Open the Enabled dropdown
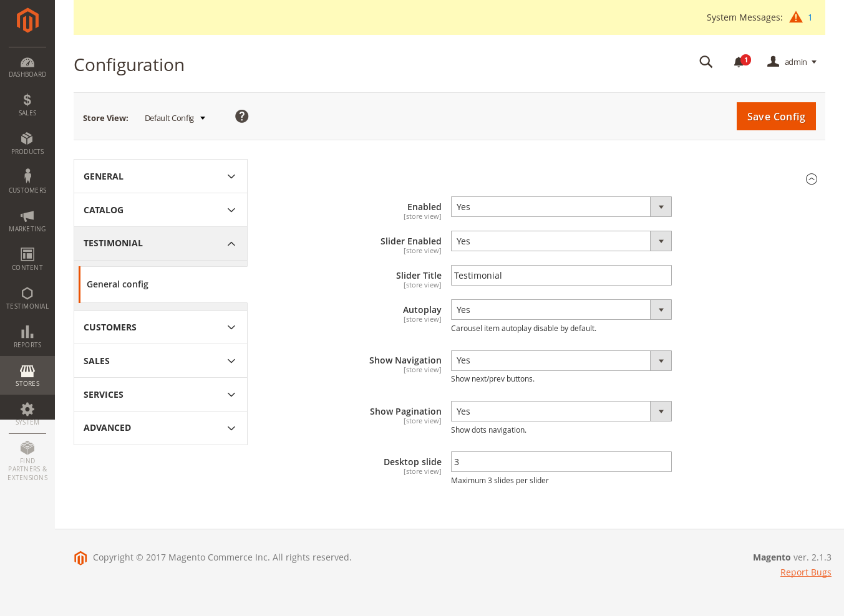844x616 pixels. 561,207
